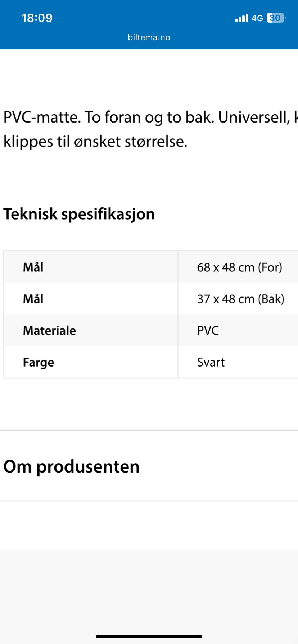The width and height of the screenshot is (298, 644).
Task: Tap the PVC material value cell
Action: tap(238, 330)
